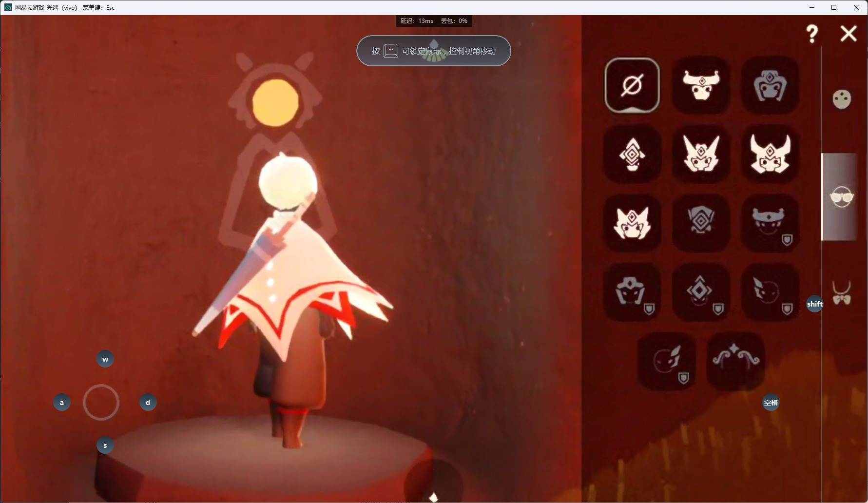Viewport: 868px width, 503px height.
Task: Click the virtual joystick ring
Action: tap(101, 403)
